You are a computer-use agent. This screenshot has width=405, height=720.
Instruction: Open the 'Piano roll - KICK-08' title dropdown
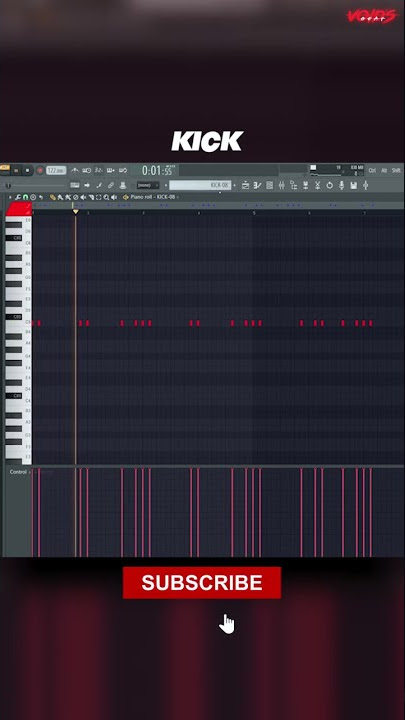pyautogui.click(x=154, y=197)
